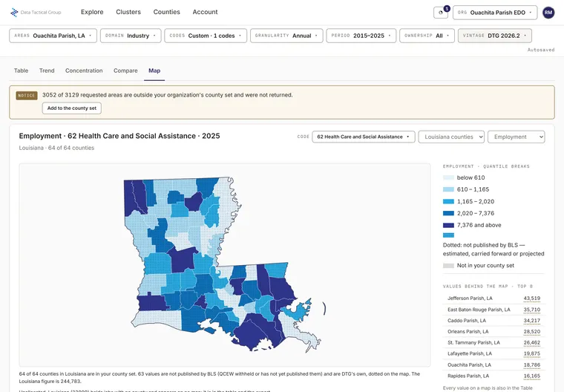Screen dimensions: 564x392
Task: Open the Ownership All filter
Action: point(427,36)
